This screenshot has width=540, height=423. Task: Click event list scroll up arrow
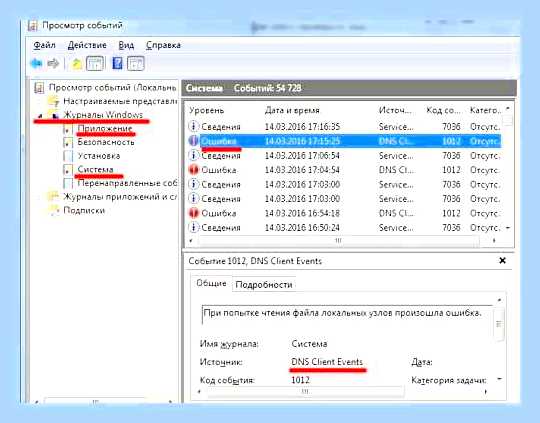508,110
